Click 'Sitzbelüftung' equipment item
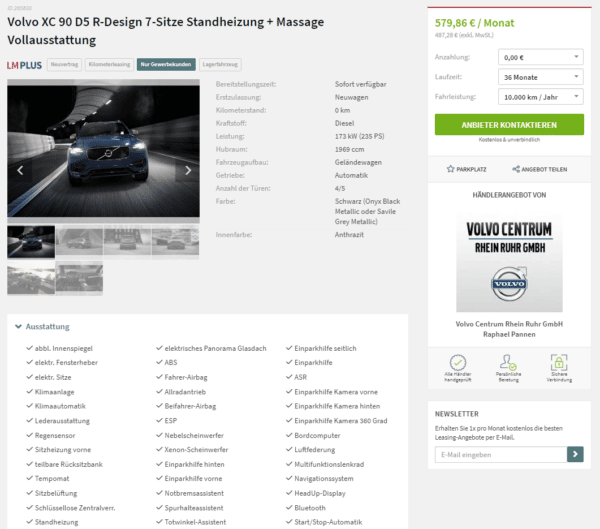 [x=56, y=493]
